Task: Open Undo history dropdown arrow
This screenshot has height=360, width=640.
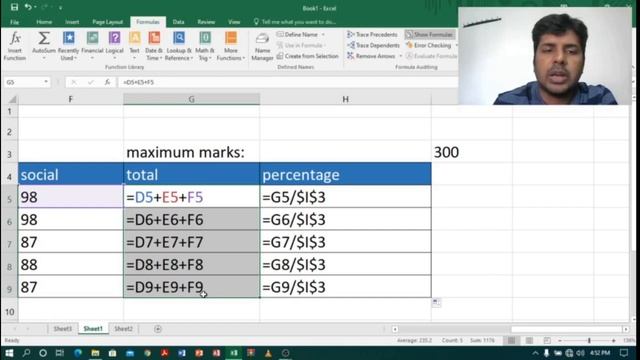Action: pos(35,7)
